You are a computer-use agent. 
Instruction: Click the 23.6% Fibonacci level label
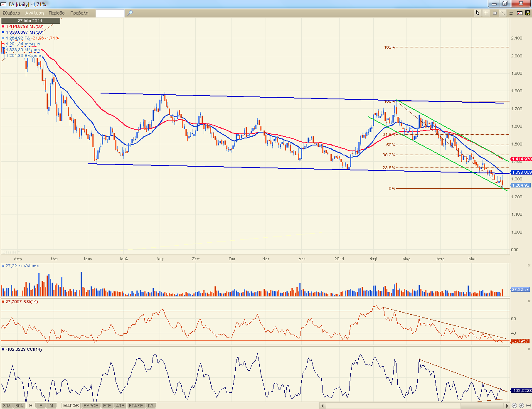point(389,168)
